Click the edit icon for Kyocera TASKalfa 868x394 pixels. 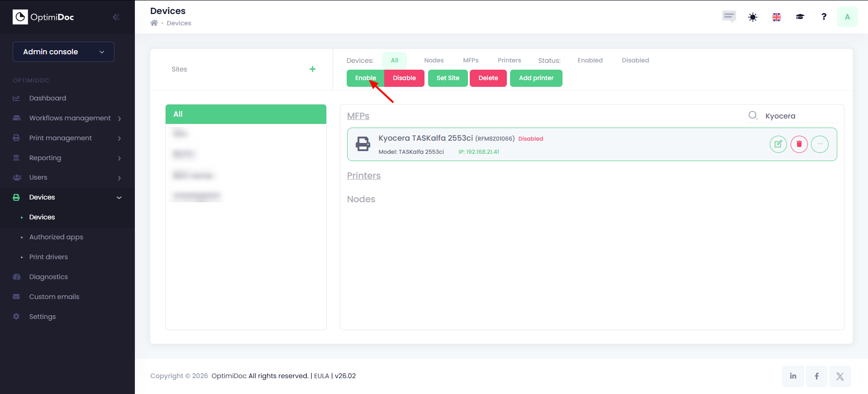778,144
